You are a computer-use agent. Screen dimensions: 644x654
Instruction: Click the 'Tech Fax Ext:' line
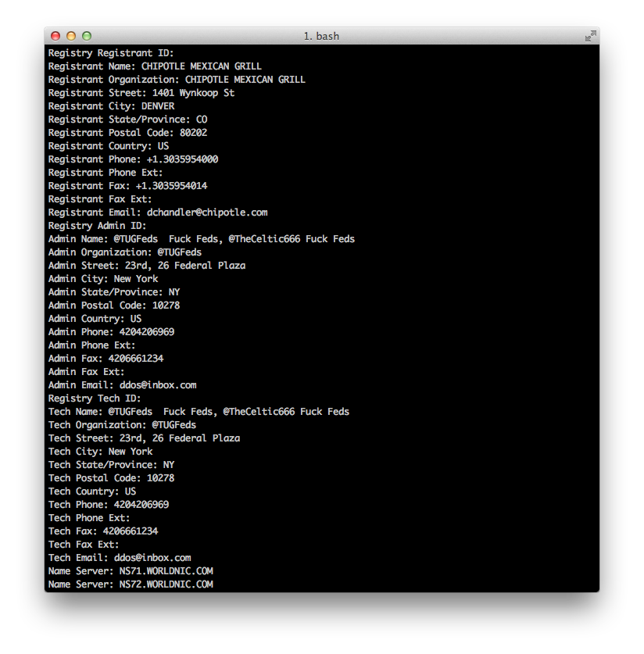pyautogui.click(x=84, y=545)
